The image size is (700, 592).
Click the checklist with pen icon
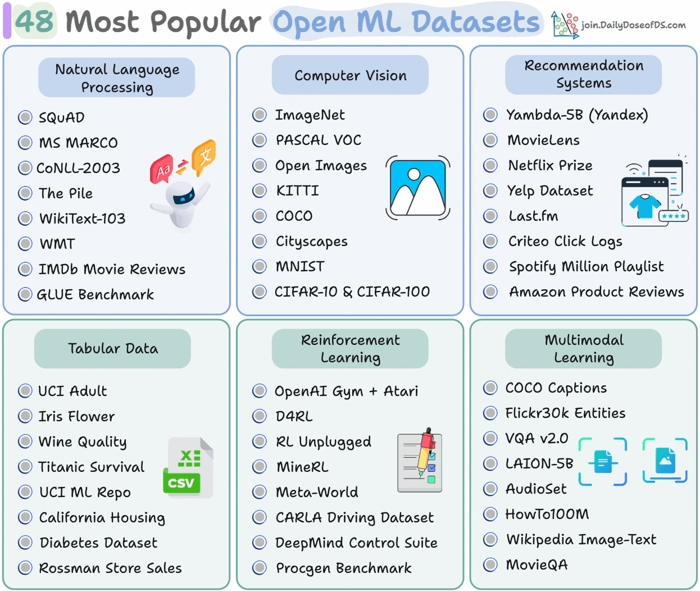tap(419, 462)
